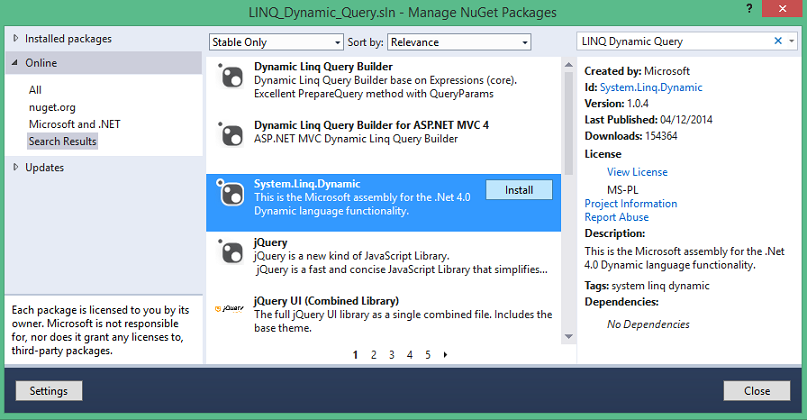Viewport: 807px width, 420px height.
Task: Click the Downloads 154364 value
Action: [x=660, y=136]
